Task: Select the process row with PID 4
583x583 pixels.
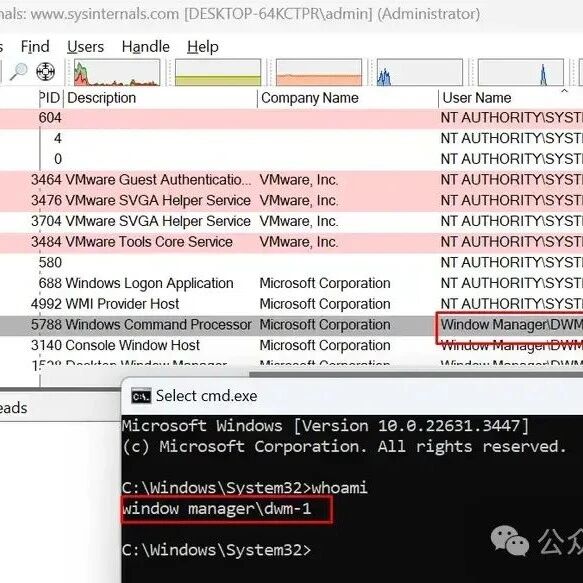Action: click(292, 139)
